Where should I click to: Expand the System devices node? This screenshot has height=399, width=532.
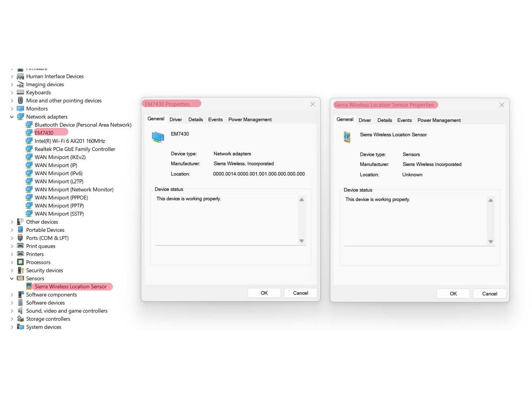[x=12, y=327]
